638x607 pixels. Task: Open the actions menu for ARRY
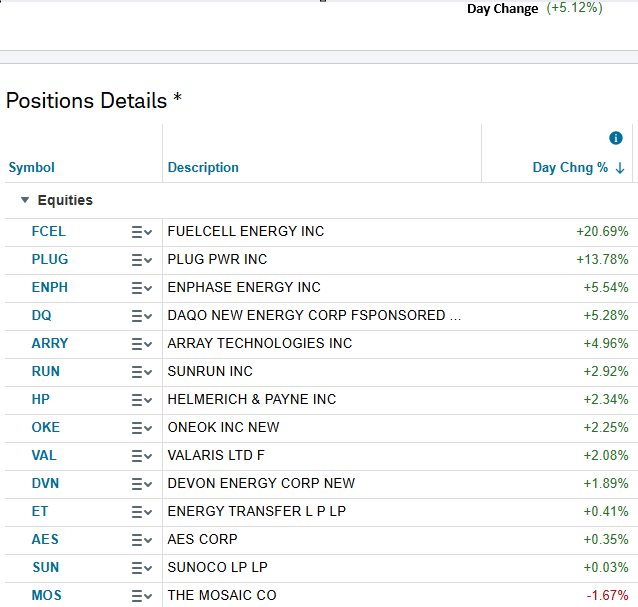[142, 345]
